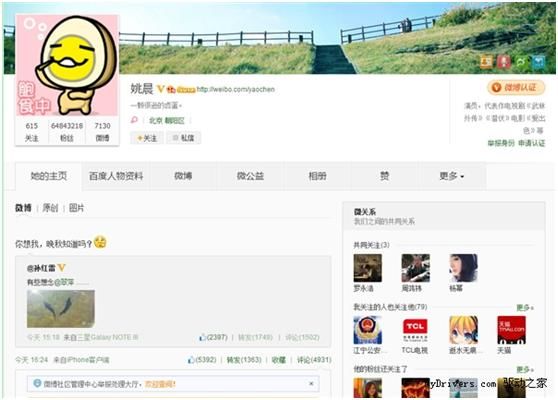Open the 天猫 tmall.com avatar
Image resolution: width=558 pixels, height=400 pixels.
[x=511, y=330]
